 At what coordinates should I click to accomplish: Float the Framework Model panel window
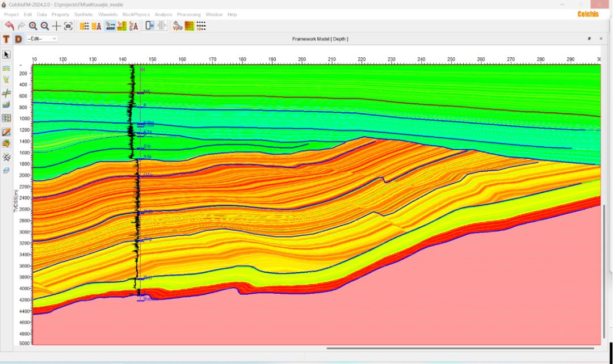[x=589, y=39]
